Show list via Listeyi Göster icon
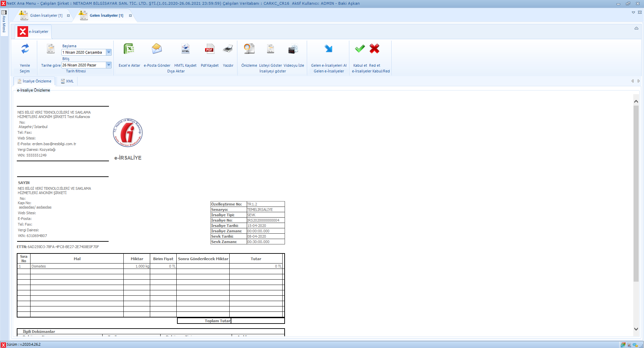The image size is (644, 348). click(x=270, y=49)
